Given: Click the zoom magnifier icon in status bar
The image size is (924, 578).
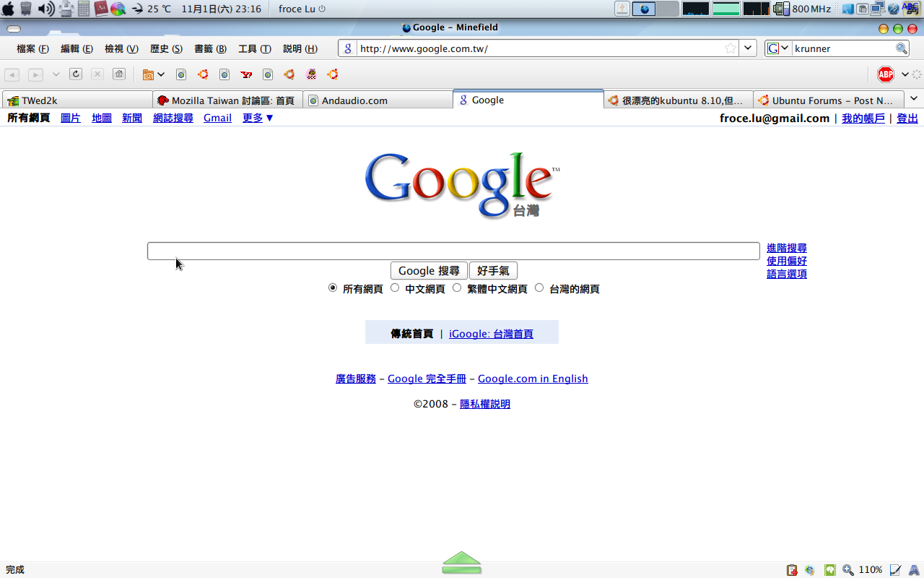Looking at the screenshot, I should pos(848,570).
